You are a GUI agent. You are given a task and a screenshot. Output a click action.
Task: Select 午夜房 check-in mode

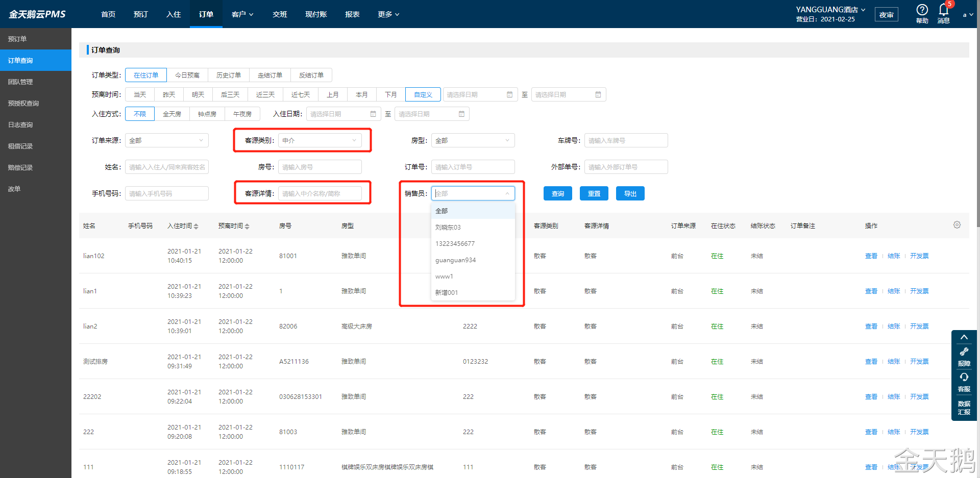coord(242,114)
